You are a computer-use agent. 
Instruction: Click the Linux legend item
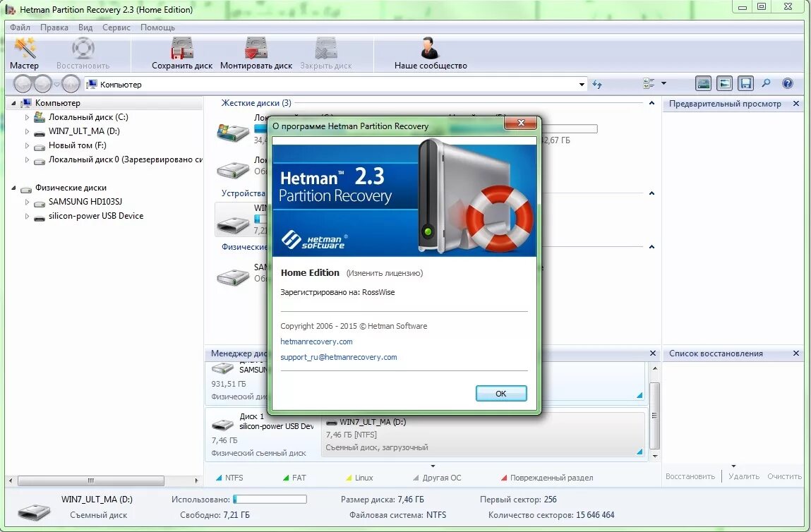pyautogui.click(x=359, y=478)
